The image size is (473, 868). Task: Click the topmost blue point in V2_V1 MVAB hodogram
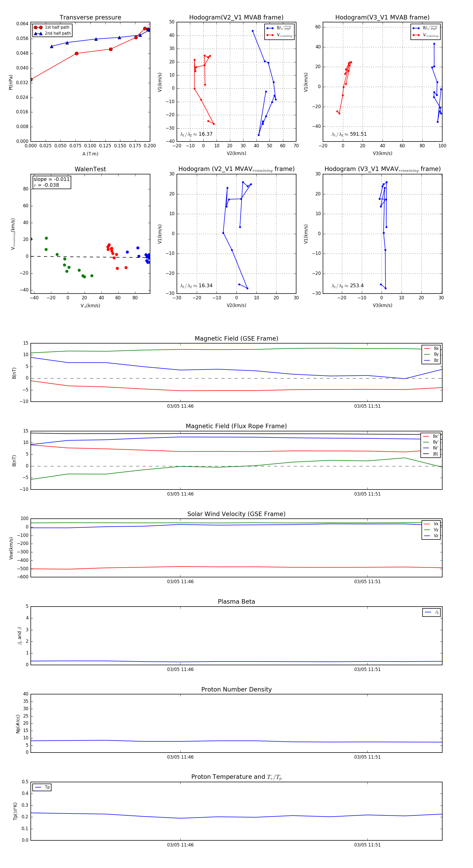pyautogui.click(x=253, y=31)
